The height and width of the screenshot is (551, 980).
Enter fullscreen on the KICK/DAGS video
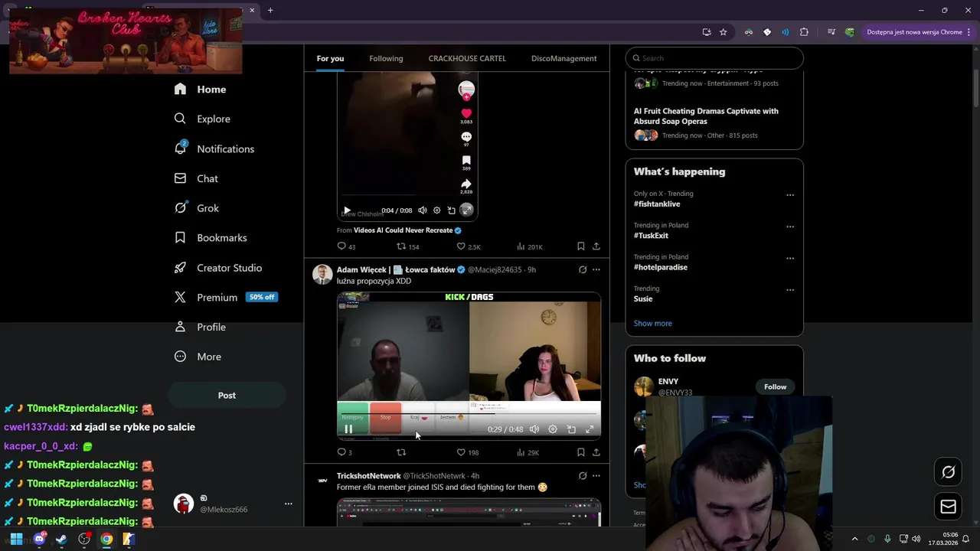point(590,429)
